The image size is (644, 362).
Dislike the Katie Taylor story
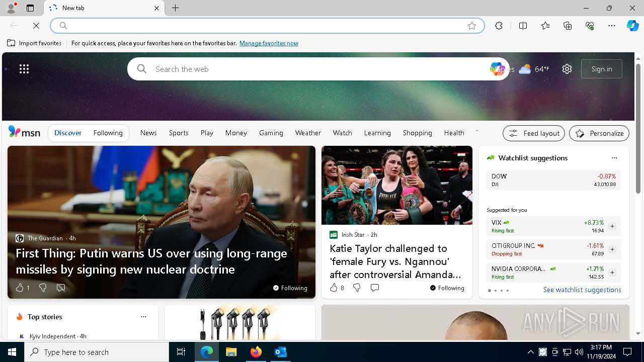(357, 288)
